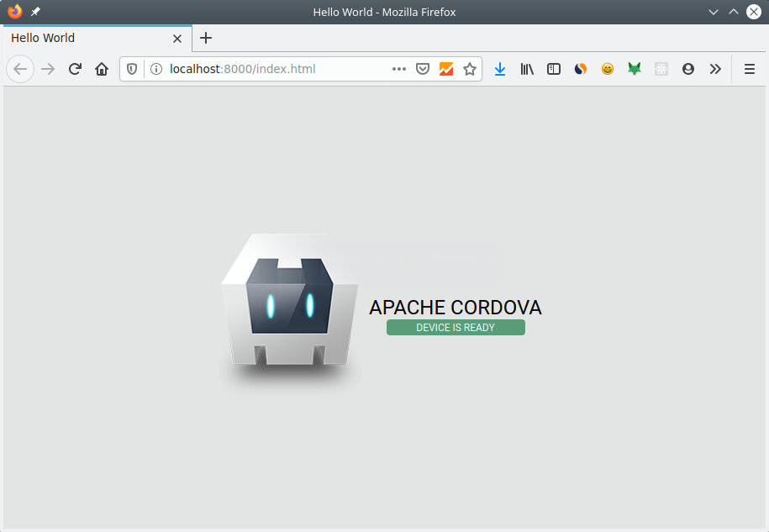Open the Downloads panel icon

click(x=500, y=69)
